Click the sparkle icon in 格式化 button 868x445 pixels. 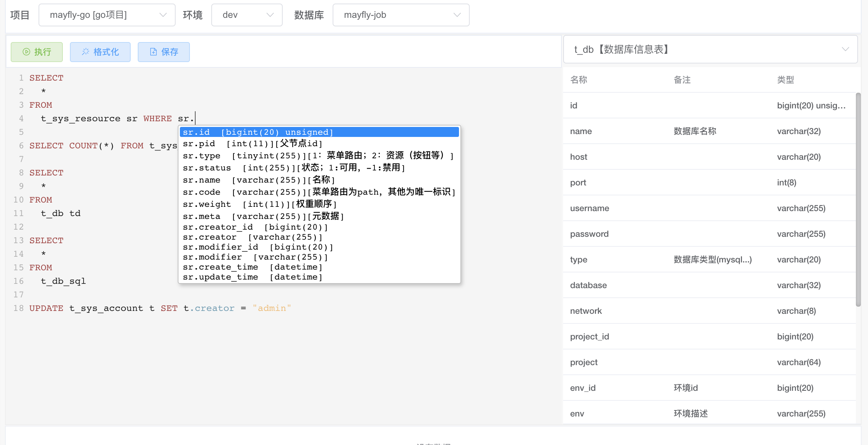pyautogui.click(x=86, y=52)
